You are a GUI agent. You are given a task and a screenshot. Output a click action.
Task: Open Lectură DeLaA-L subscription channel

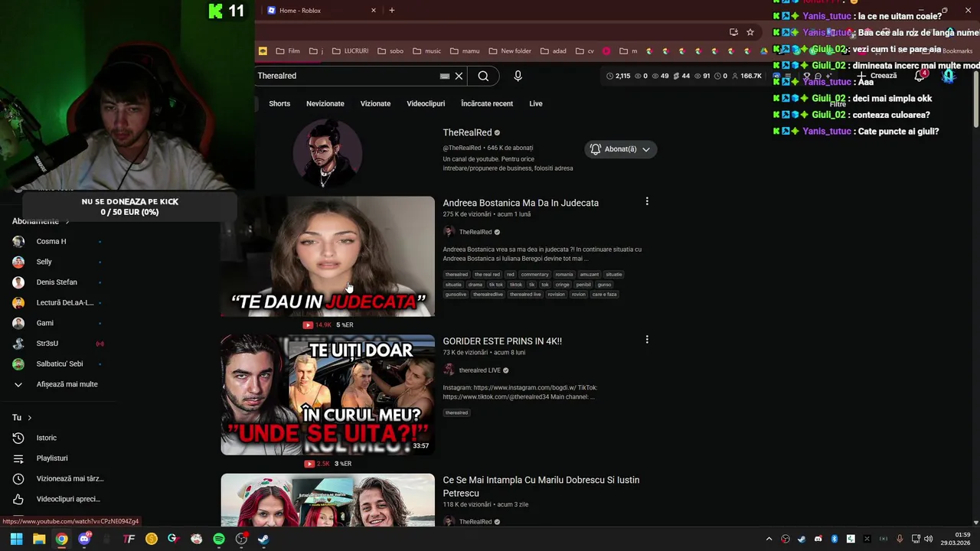(59, 302)
